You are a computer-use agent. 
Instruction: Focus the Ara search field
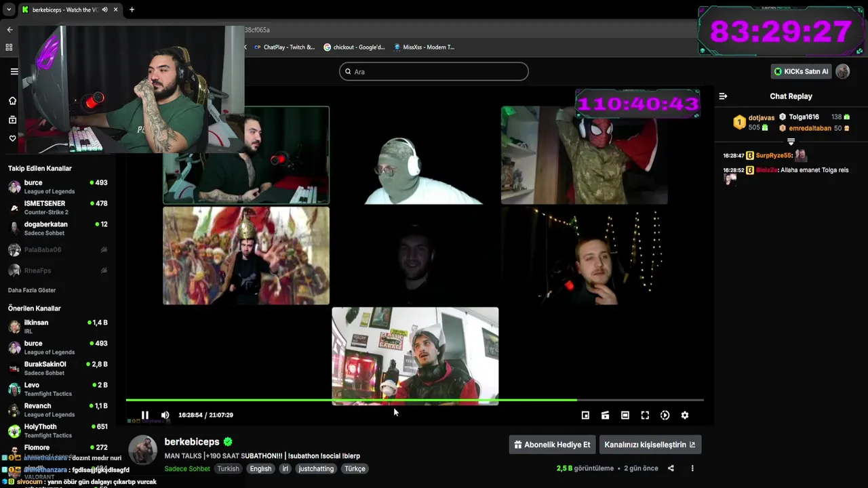(x=434, y=71)
